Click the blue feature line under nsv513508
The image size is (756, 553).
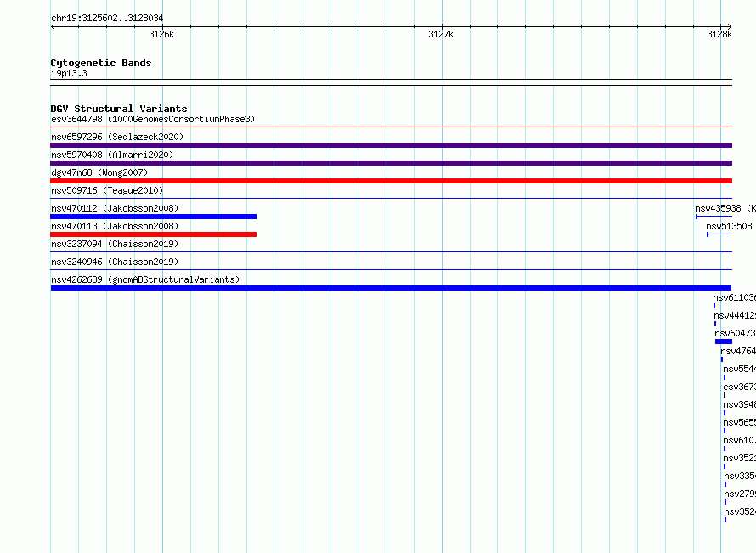point(719,234)
